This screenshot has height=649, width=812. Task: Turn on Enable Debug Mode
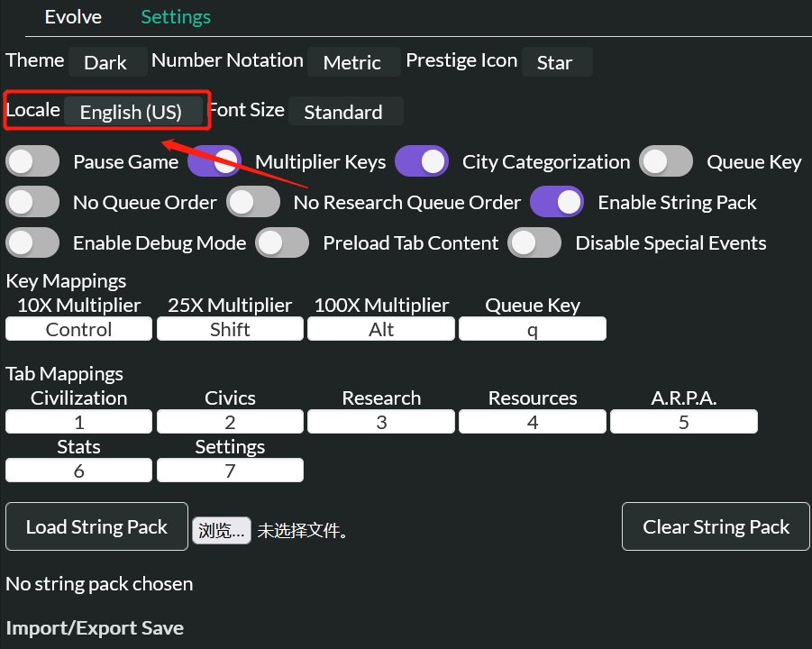(x=32, y=242)
